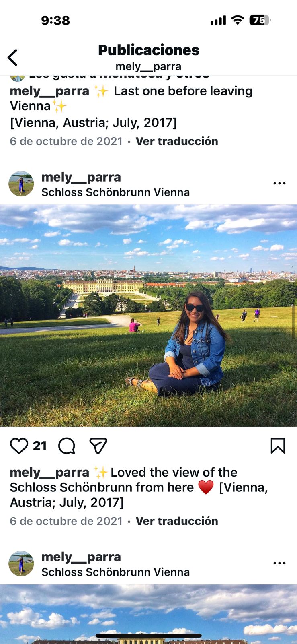Share the post with the paper plane icon
The height and width of the screenshot is (644, 297).
98,446
